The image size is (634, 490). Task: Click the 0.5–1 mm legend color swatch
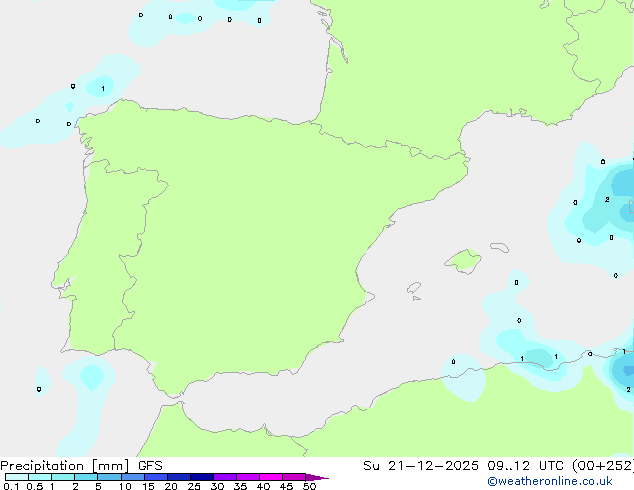[x=40, y=477]
